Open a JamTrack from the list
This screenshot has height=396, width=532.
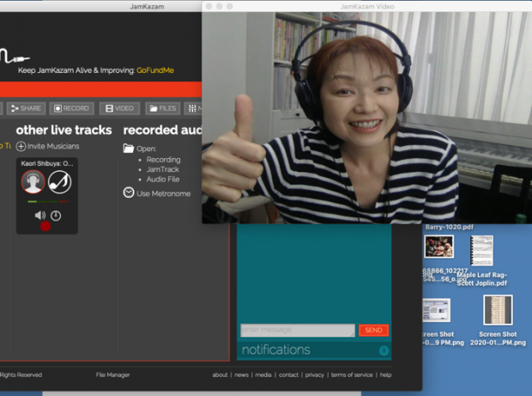click(x=162, y=169)
